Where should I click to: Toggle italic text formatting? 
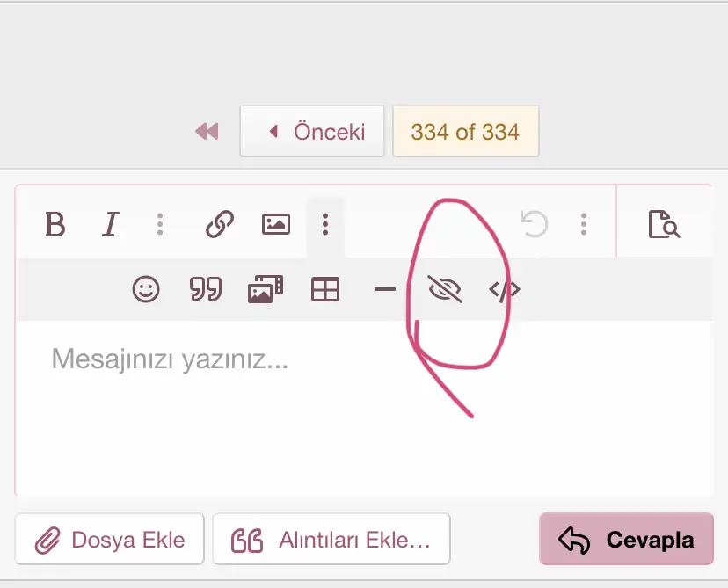pos(110,225)
